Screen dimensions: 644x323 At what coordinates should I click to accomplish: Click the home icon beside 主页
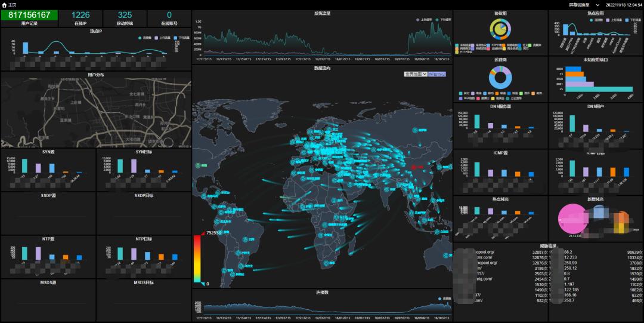[x=4, y=5]
